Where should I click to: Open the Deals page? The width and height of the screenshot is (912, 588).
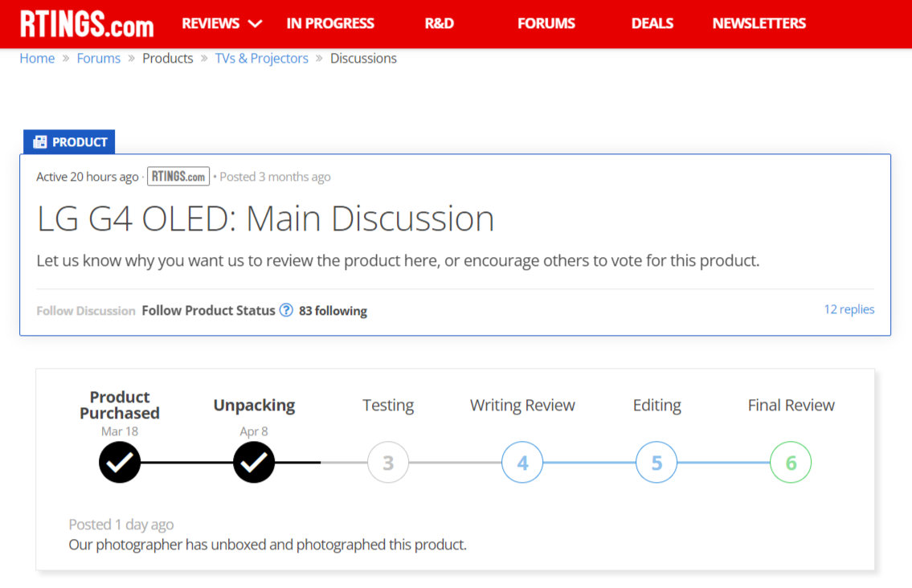click(652, 23)
